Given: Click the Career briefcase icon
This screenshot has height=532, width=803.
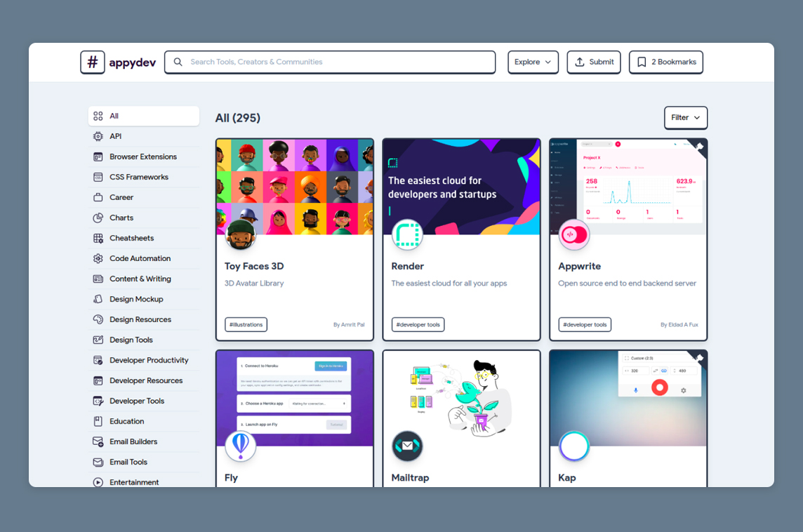Looking at the screenshot, I should (98, 197).
